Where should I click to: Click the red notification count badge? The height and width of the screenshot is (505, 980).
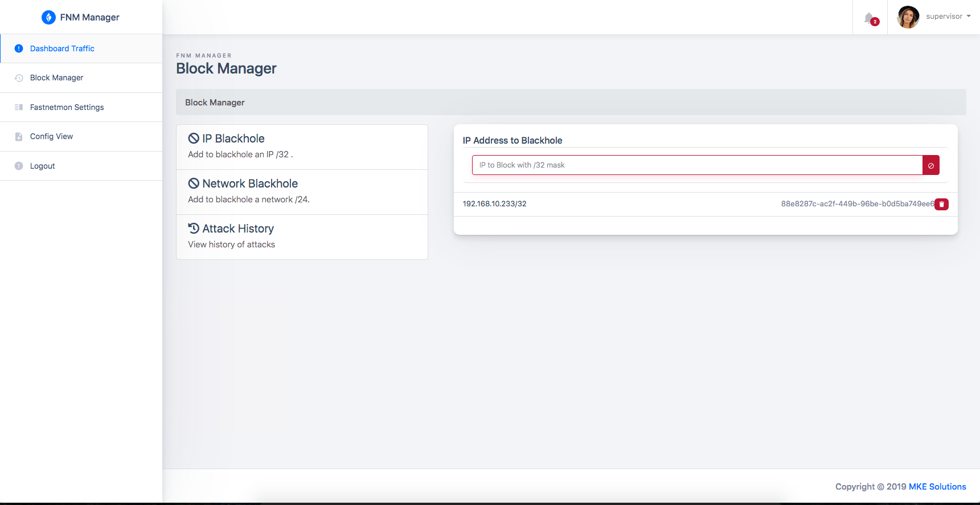pos(875,22)
